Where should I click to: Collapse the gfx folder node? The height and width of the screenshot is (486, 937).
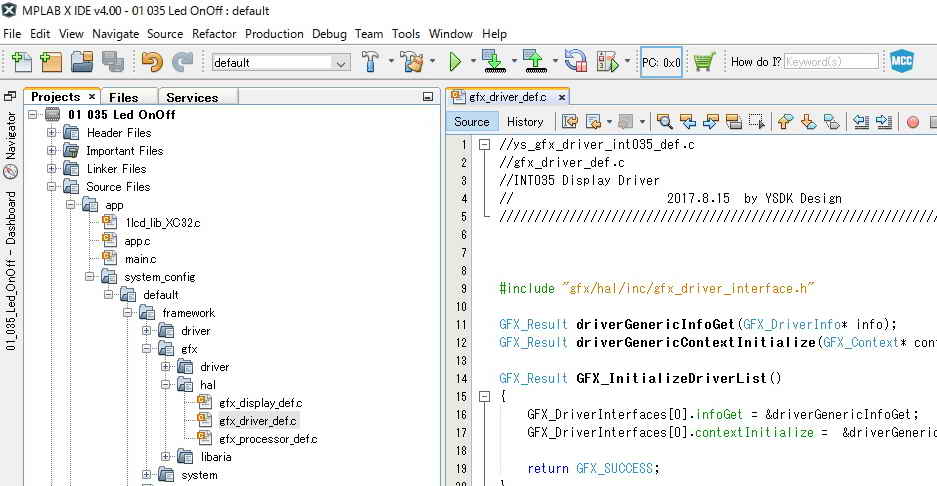tap(147, 349)
